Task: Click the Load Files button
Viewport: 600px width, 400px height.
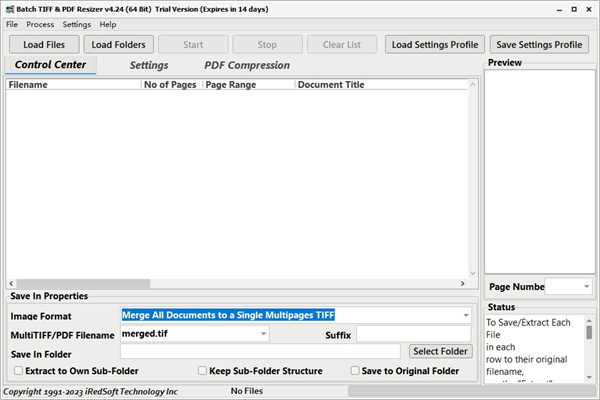Action: [43, 44]
